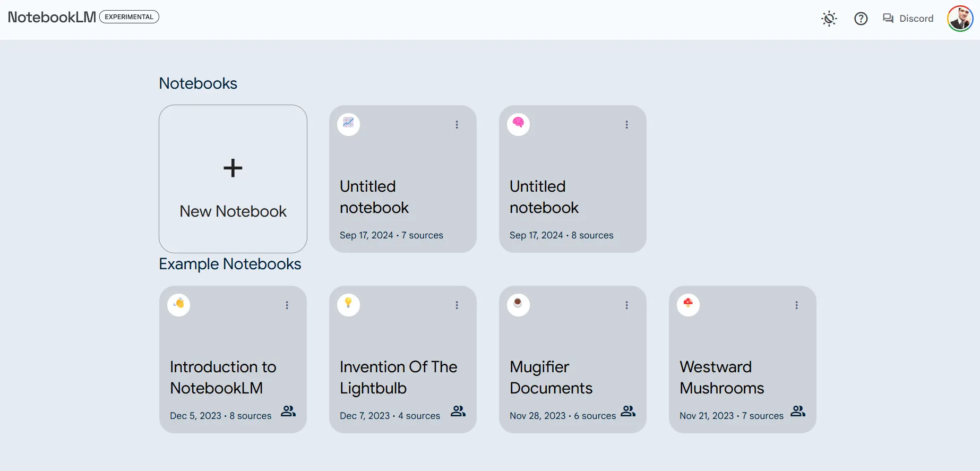Open the three-dot menu on Mugifier Documents
The image size is (980, 471).
(x=626, y=305)
